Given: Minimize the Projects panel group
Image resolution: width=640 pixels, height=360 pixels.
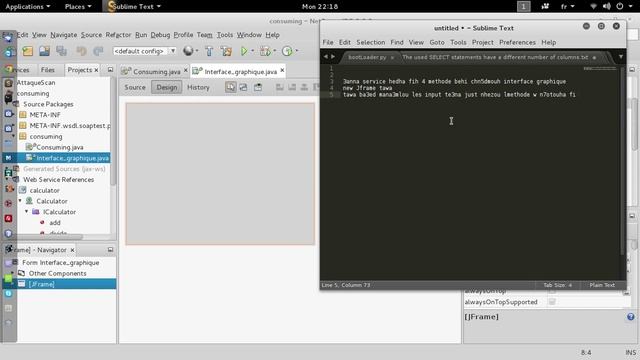Looking at the screenshot, I should pos(110,70).
